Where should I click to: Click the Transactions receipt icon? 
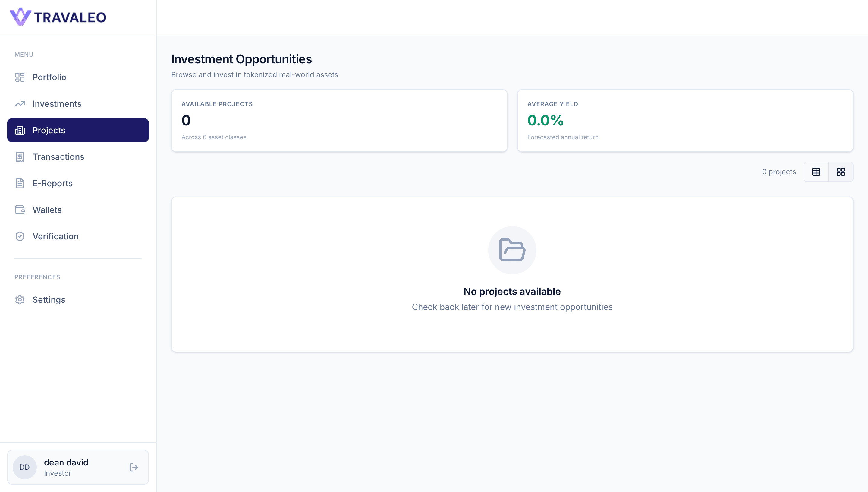[x=20, y=157]
